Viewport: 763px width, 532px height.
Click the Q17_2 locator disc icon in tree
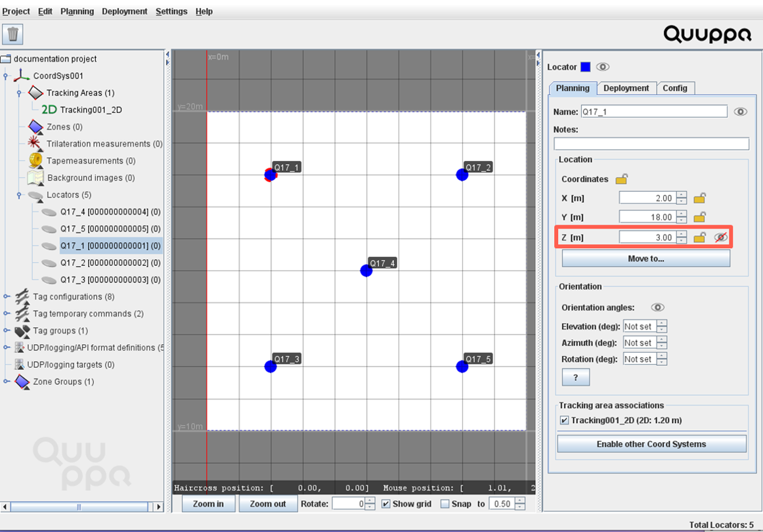coord(49,263)
